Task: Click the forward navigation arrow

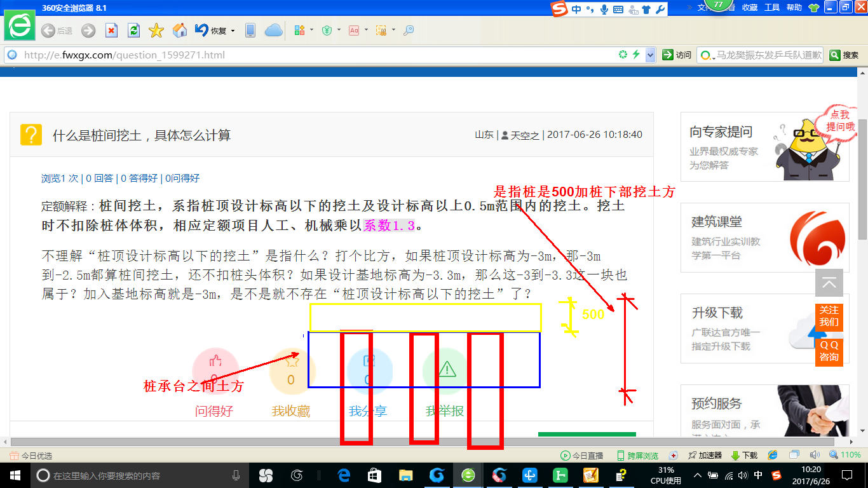Action: click(88, 30)
